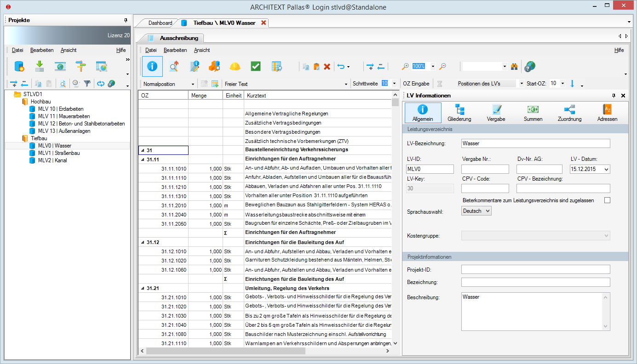Click the yellow hard hat toolbar icon
This screenshot has height=364, width=637.
pos(235,66)
